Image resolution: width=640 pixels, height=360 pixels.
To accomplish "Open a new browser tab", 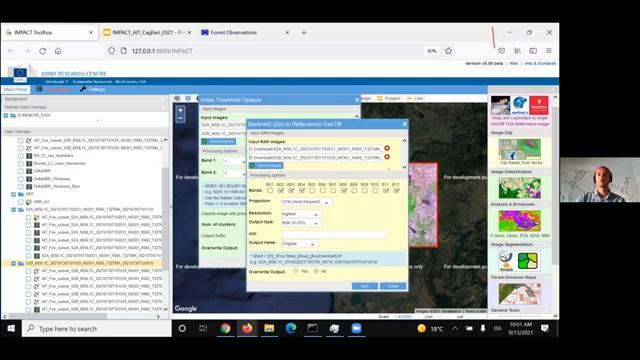I will tap(304, 32).
